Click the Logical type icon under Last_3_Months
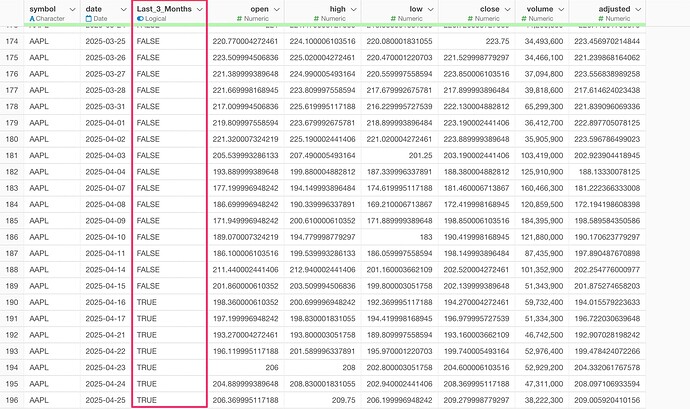The width and height of the screenshot is (690, 409). pyautogui.click(x=140, y=18)
